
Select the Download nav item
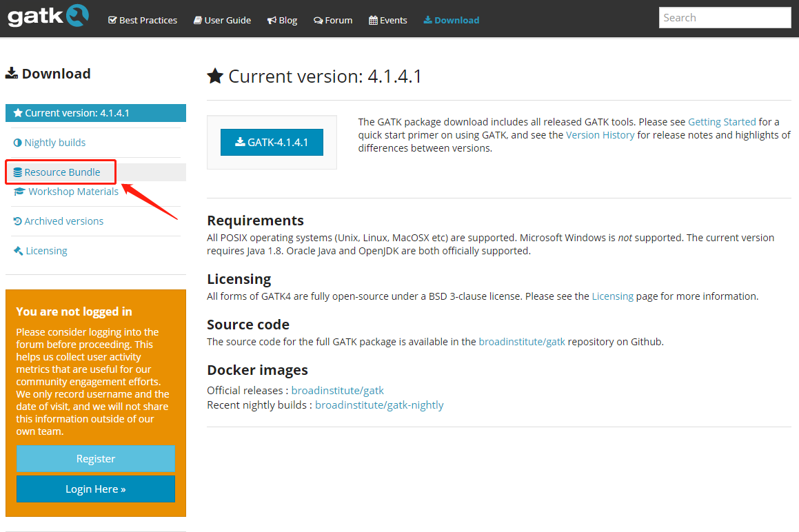[452, 21]
